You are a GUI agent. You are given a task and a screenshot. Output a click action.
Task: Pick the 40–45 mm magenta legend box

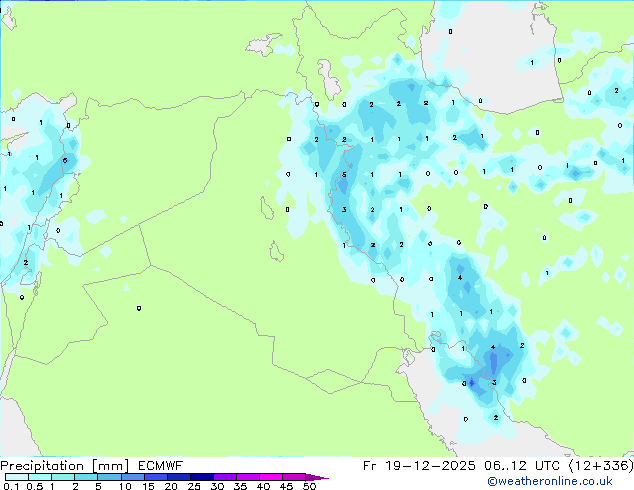pos(271,477)
